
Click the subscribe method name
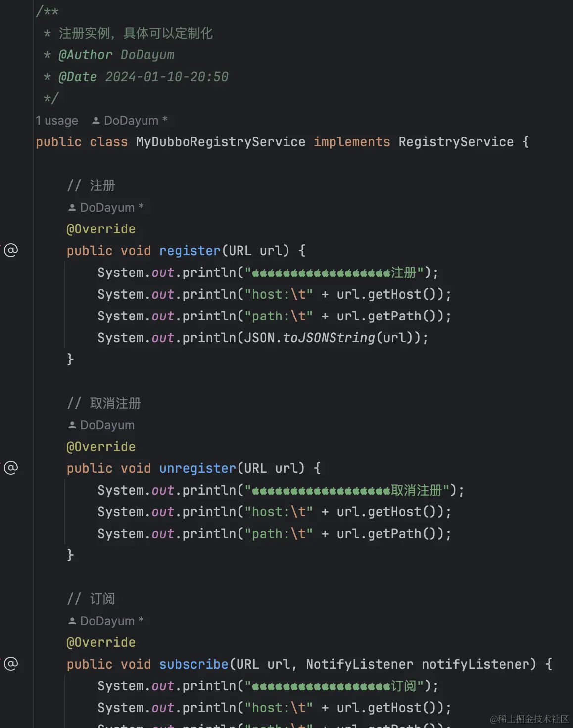pos(193,664)
